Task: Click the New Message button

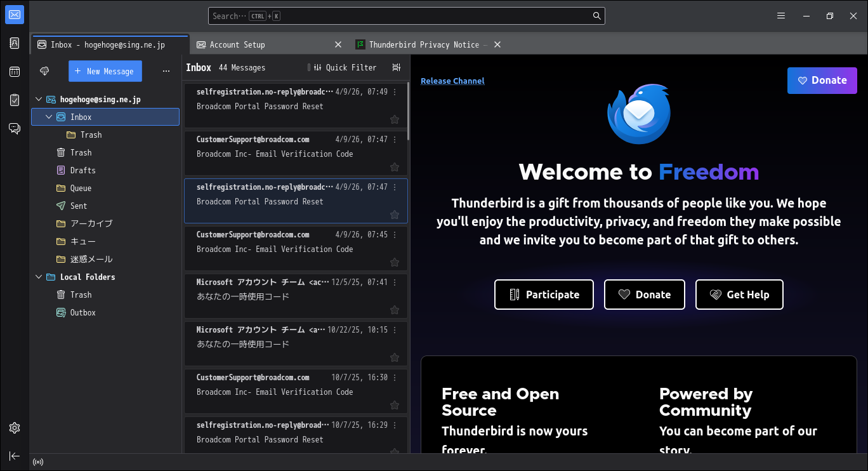Action: click(105, 71)
